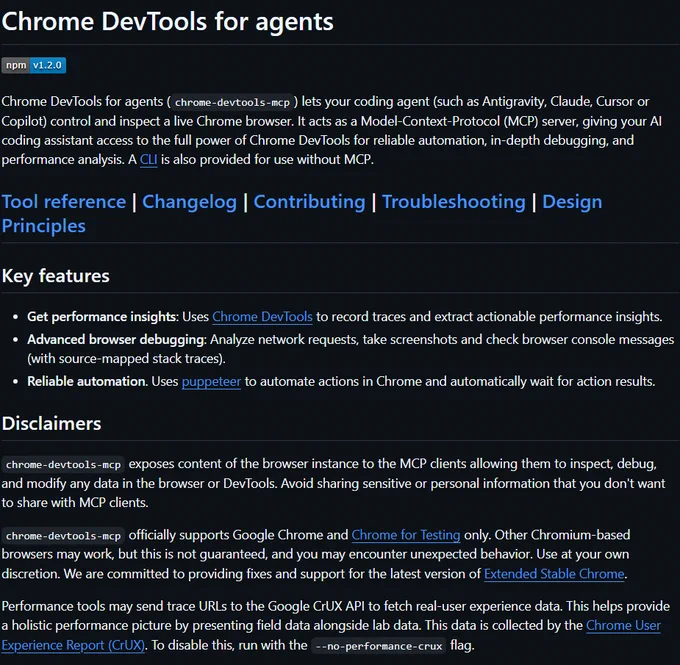Click the '--no-performance-crux' flag code
680x665 pixels.
point(379,646)
